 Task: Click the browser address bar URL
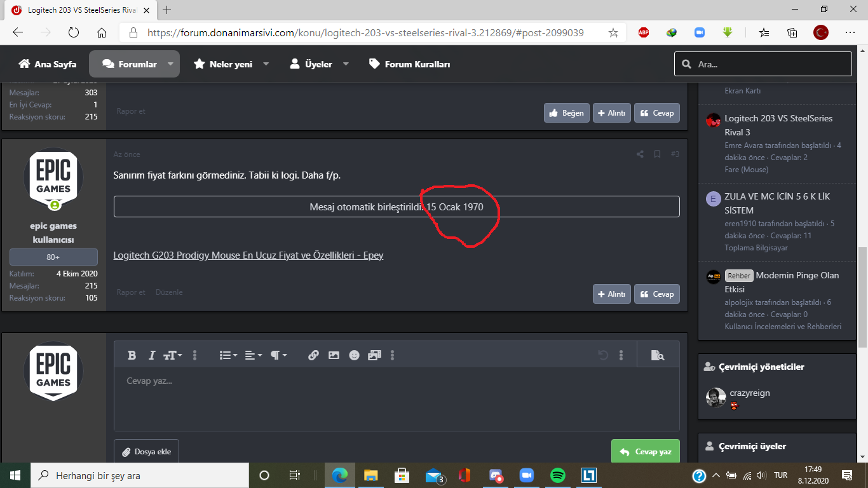[x=365, y=32]
